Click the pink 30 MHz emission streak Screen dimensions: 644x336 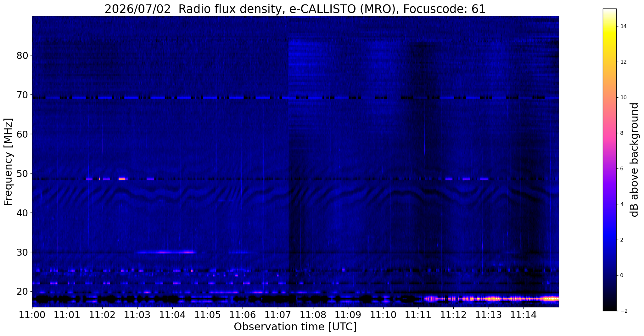tap(166, 252)
